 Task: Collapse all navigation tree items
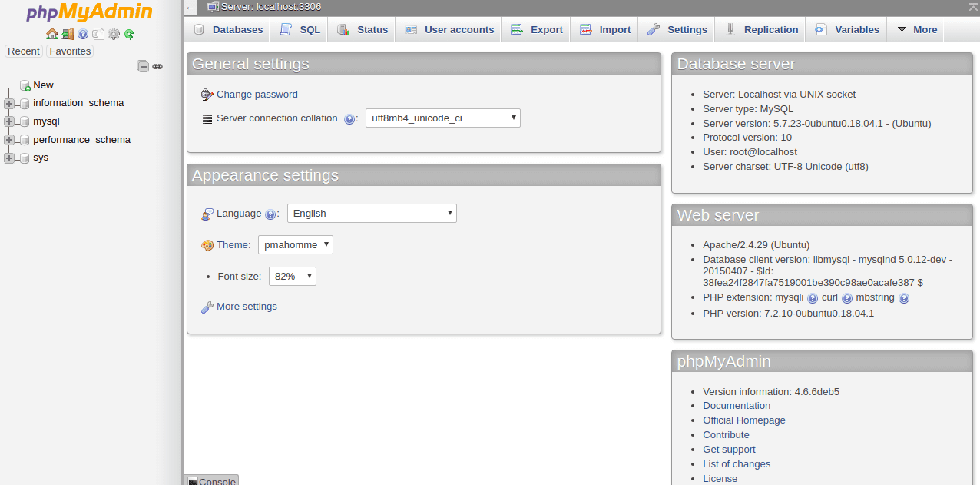pos(143,66)
